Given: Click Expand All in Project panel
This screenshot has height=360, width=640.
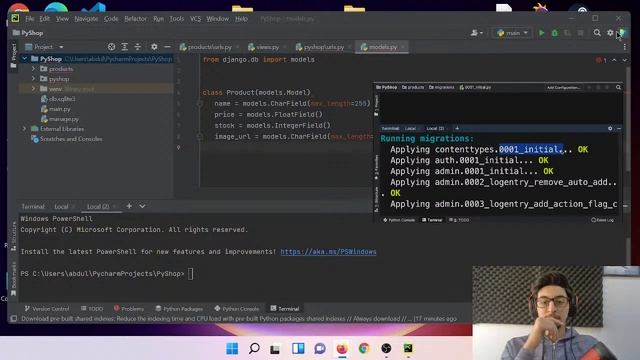Looking at the screenshot, I should [x=124, y=47].
